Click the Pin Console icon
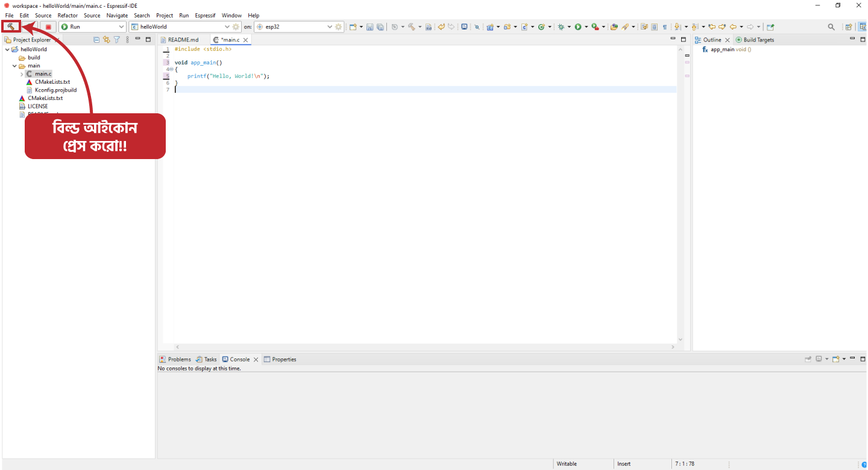The height and width of the screenshot is (470, 868). (x=808, y=359)
